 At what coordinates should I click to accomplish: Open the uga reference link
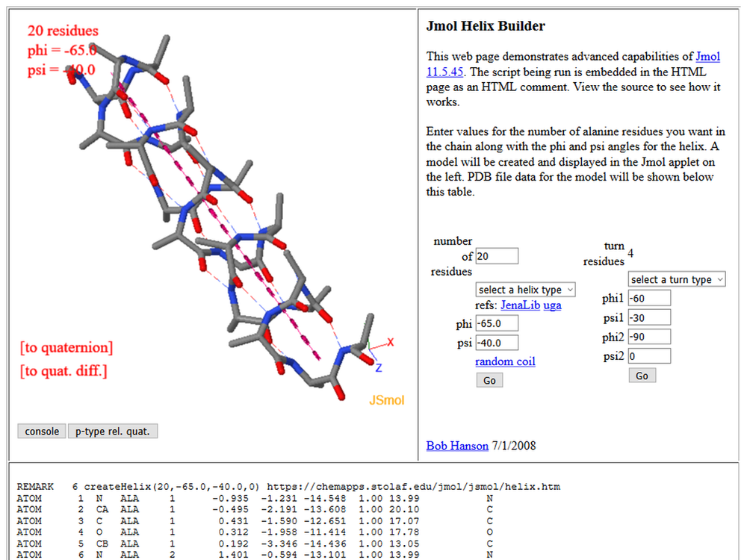552,305
